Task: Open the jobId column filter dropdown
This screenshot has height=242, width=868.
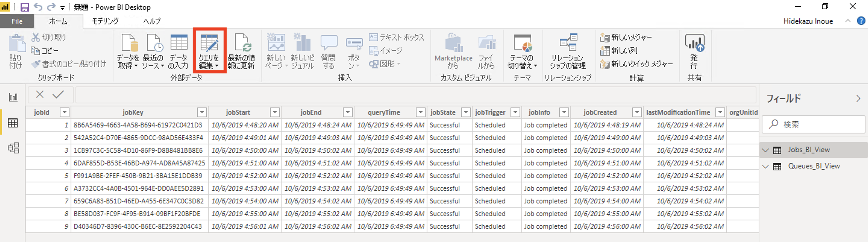Action: [64, 112]
